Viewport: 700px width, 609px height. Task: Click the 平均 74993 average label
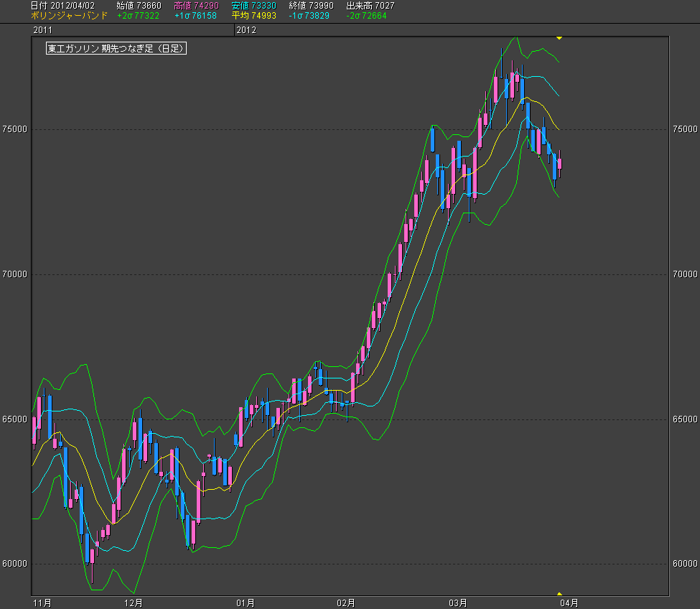(253, 15)
